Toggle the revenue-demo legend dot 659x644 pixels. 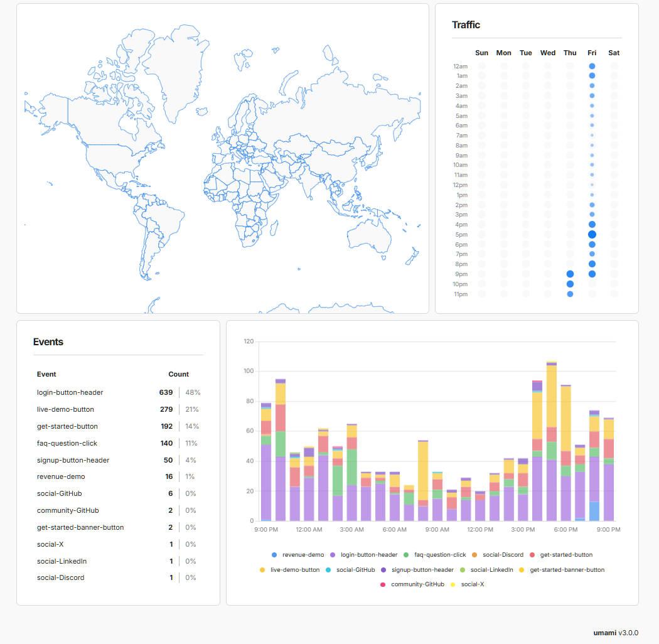coord(274,555)
